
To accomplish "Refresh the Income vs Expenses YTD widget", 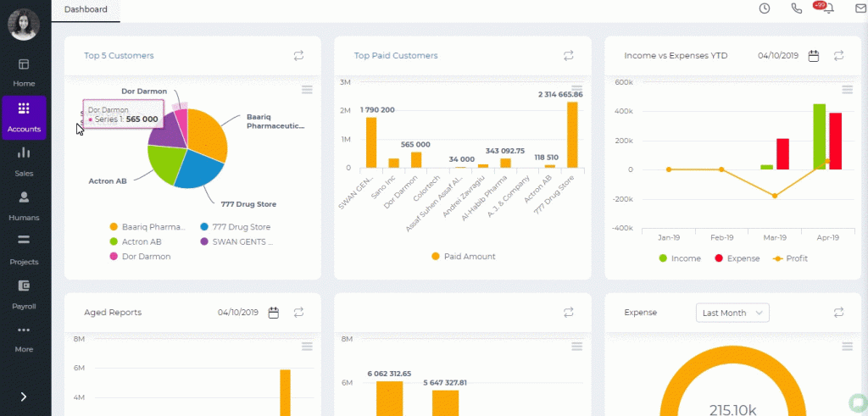I will [x=838, y=55].
